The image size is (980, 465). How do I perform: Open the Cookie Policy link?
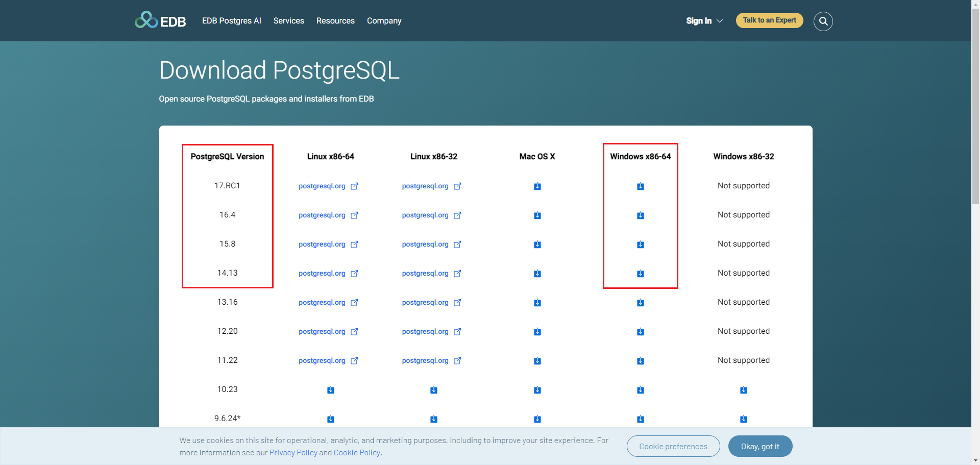pyautogui.click(x=357, y=453)
